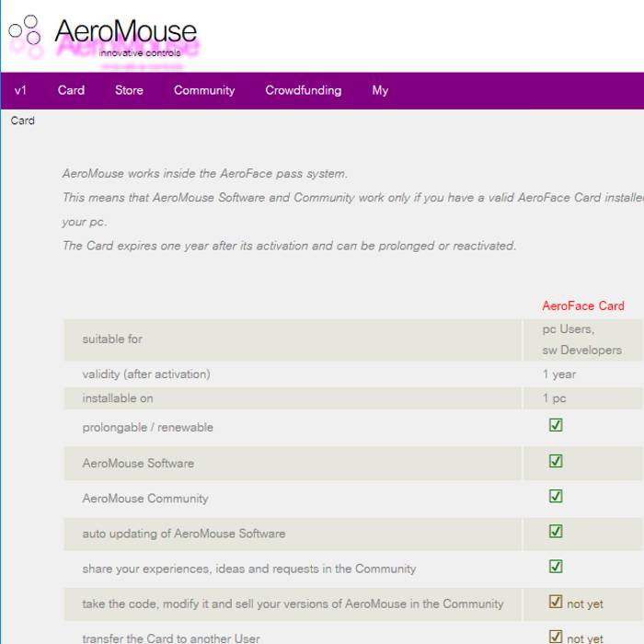Click the red AeroFace Card column header

[x=582, y=305]
